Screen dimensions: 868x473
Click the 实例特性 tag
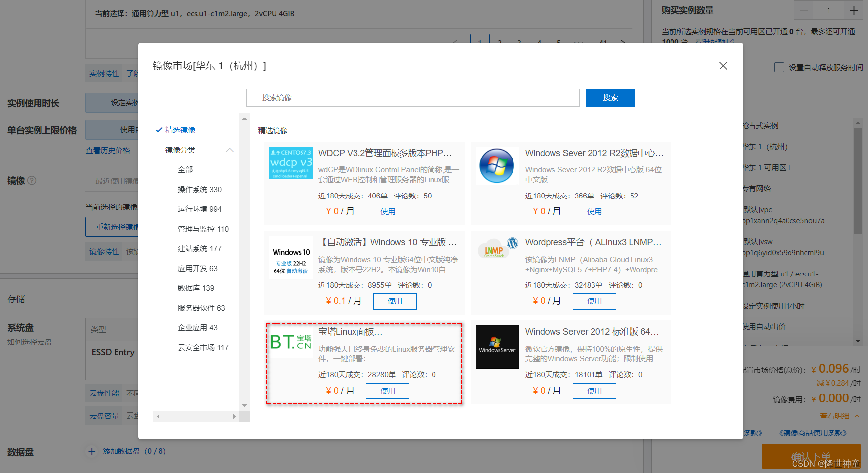click(104, 73)
